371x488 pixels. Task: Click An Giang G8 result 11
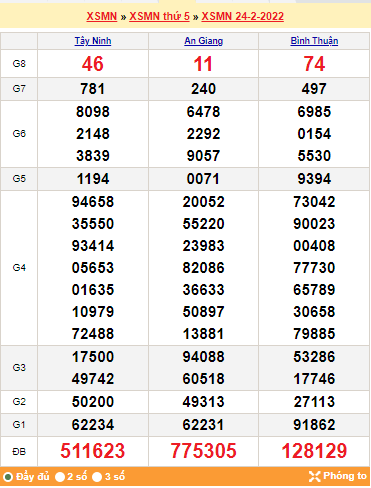tap(203, 64)
